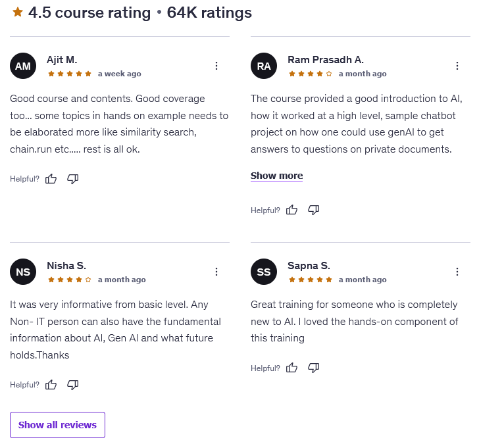Viewport: 479px width, 448px height.
Task: Give thumbs up to Nisha S.'s review
Action: tap(51, 384)
